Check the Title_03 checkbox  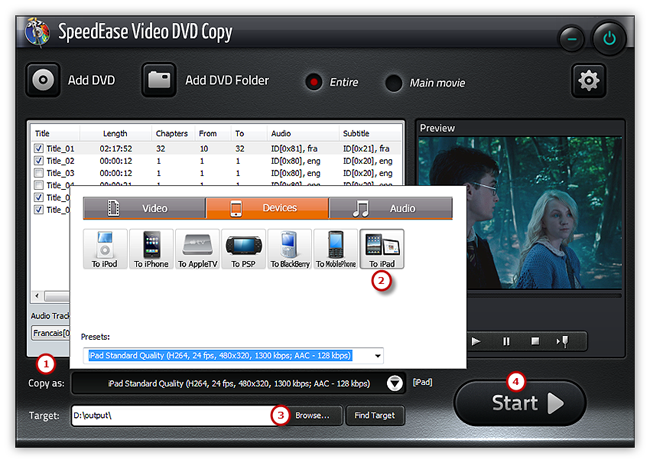click(39, 172)
